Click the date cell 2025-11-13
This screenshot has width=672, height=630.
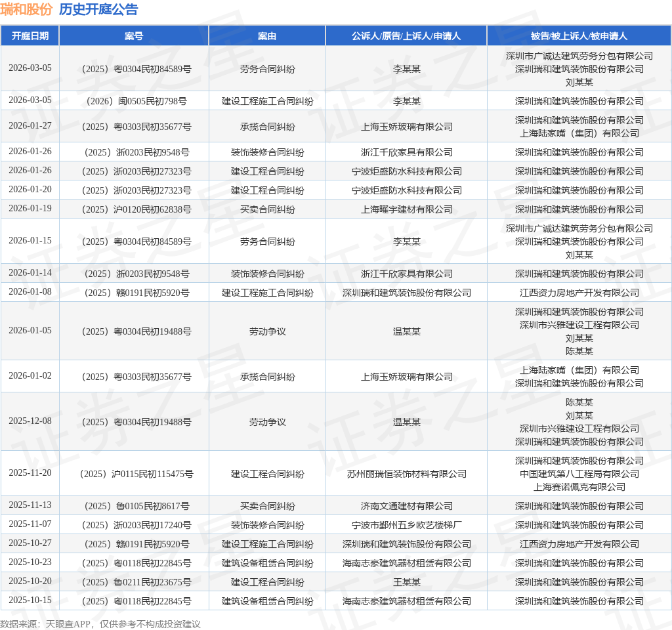click(30, 505)
